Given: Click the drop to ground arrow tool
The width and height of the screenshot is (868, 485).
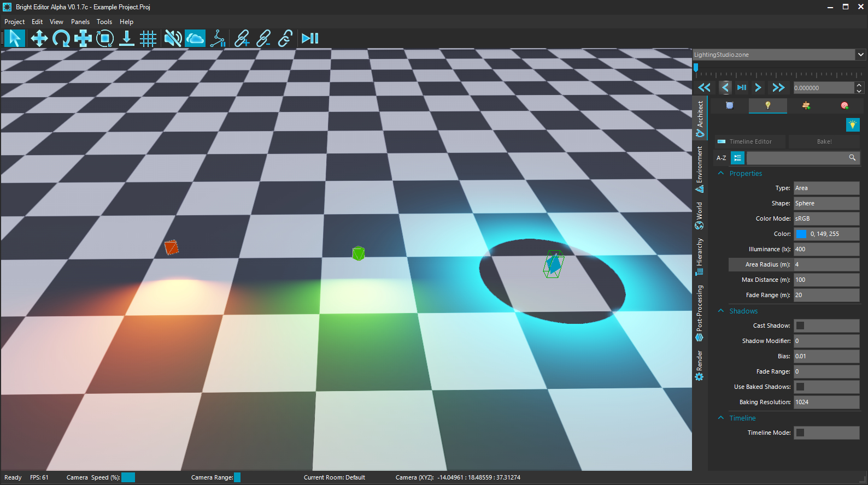Looking at the screenshot, I should (127, 38).
